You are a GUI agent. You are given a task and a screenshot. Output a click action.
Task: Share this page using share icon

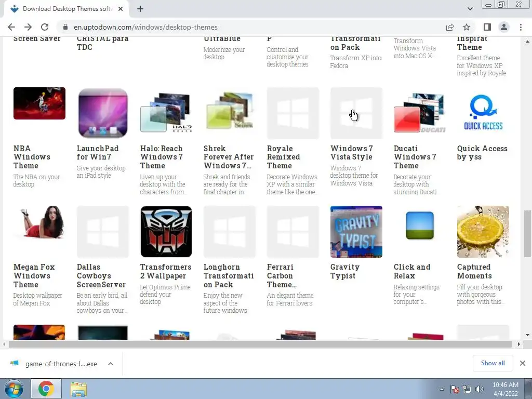coord(450,27)
